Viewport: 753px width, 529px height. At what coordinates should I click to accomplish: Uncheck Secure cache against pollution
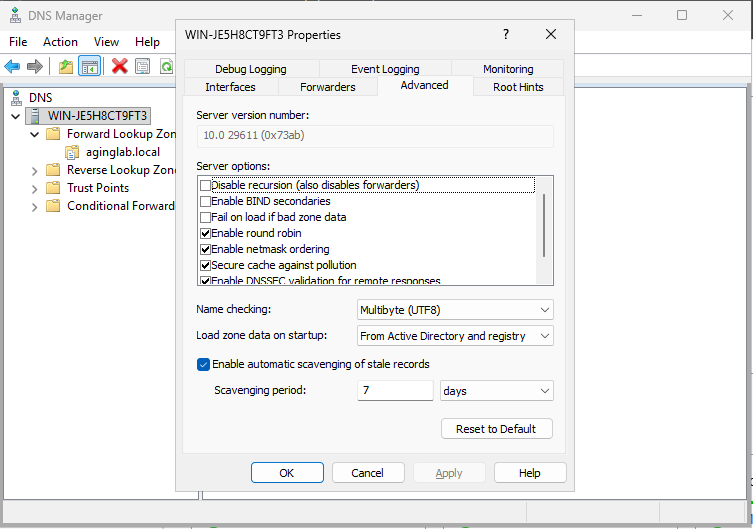point(206,265)
